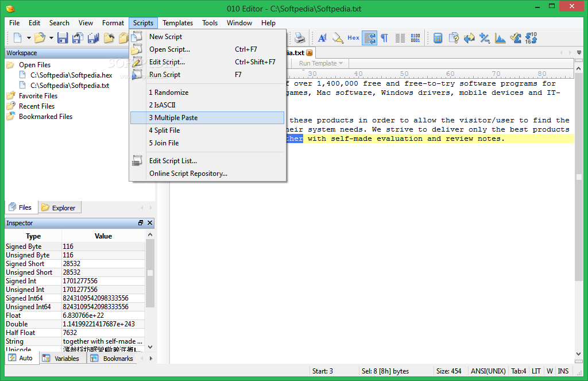Screen dimensions: 588x381
Task: Select C:\Softpedia\Softpedia.txt in Workspace
Action: (69, 86)
